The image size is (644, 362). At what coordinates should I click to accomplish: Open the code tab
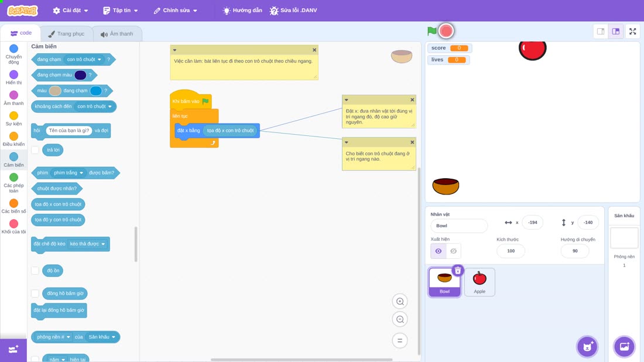pos(21,33)
